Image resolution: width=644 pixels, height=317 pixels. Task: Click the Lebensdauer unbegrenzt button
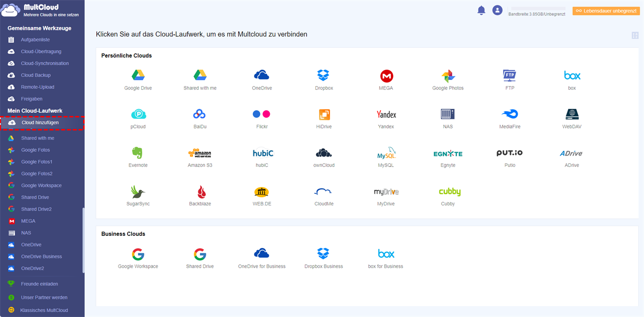click(606, 11)
